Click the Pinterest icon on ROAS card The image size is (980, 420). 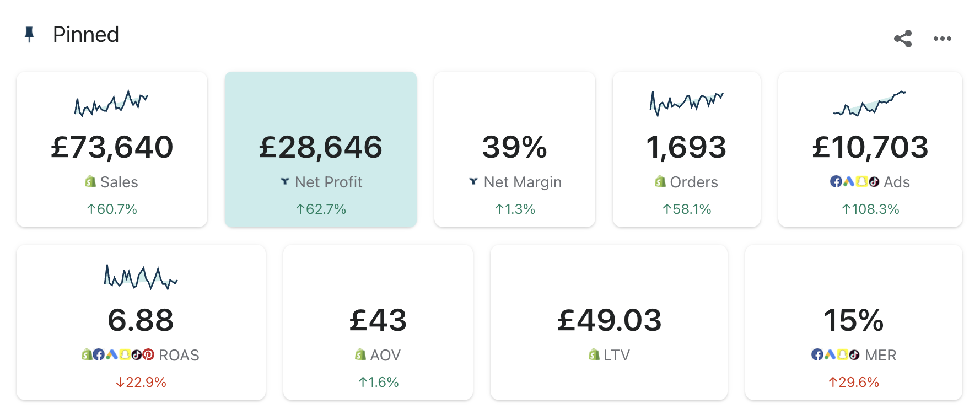(x=148, y=354)
